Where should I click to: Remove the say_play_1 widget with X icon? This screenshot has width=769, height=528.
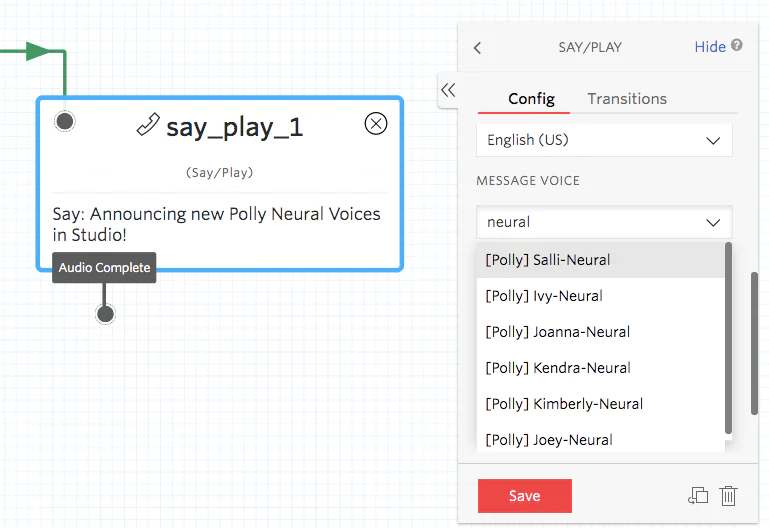coord(376,124)
